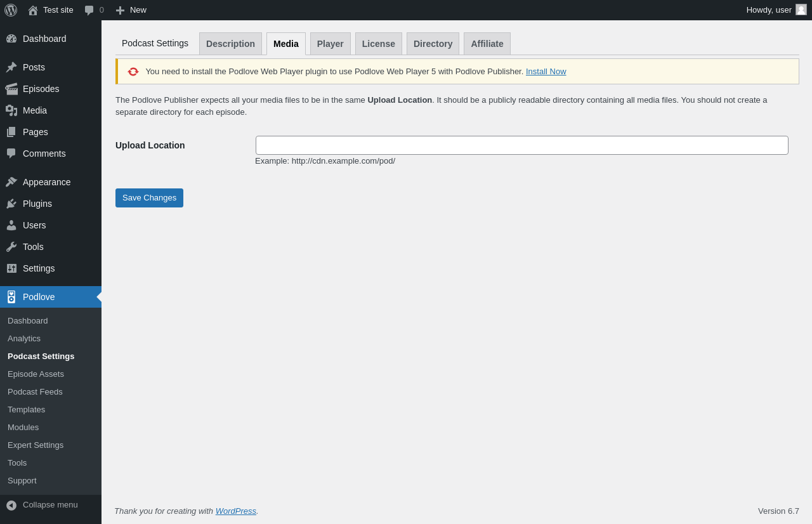
Task: Click the Collapse menu arrow icon
Action: [x=11, y=506]
